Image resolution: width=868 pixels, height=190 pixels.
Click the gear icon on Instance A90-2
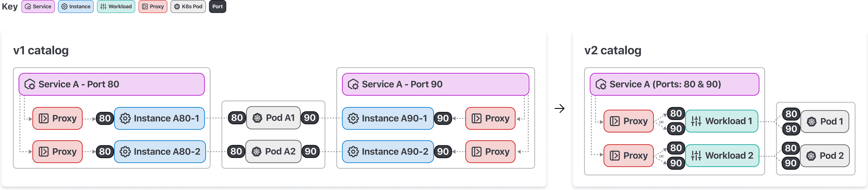point(353,152)
